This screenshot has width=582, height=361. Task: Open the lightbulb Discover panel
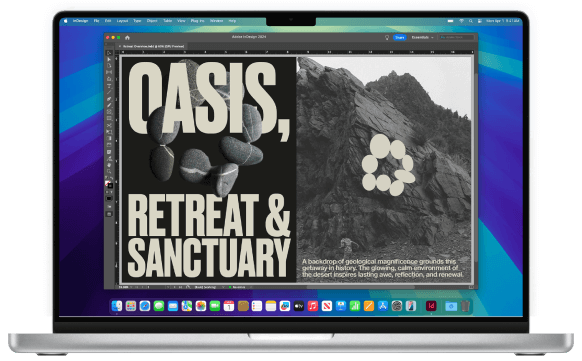[387, 37]
